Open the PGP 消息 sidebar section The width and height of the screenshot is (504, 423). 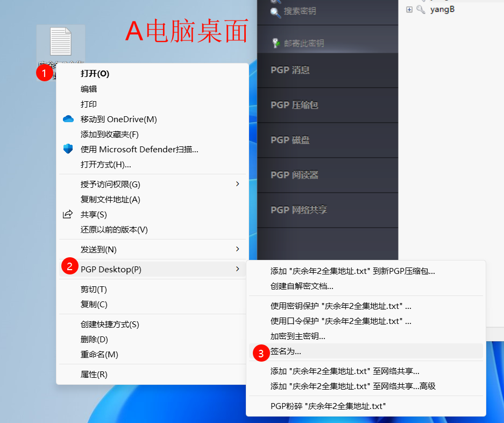[x=328, y=70]
